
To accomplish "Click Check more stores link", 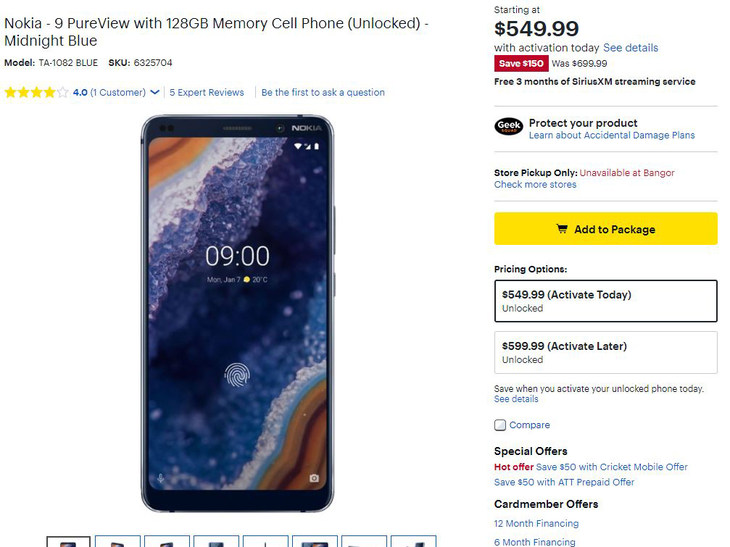I will [x=535, y=184].
